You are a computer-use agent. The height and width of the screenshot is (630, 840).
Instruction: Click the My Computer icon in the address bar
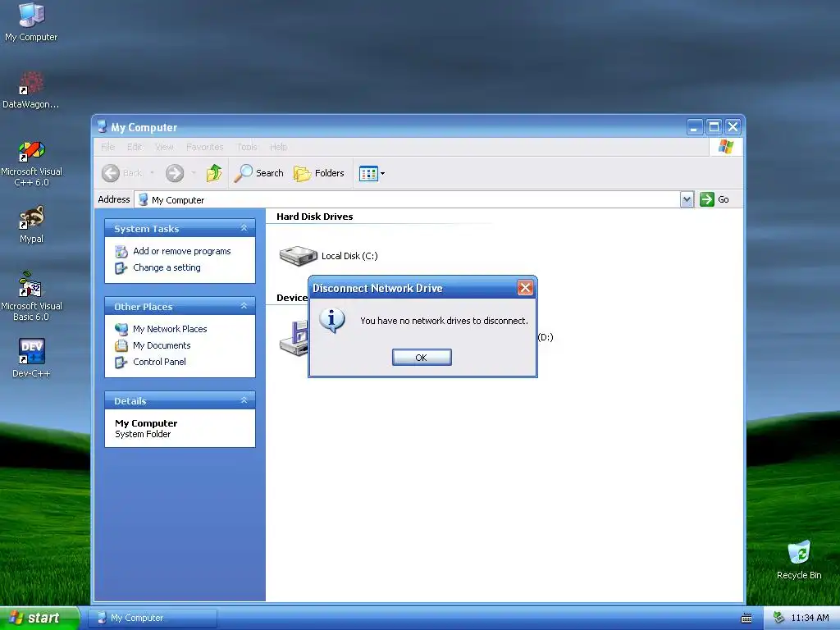tap(143, 200)
